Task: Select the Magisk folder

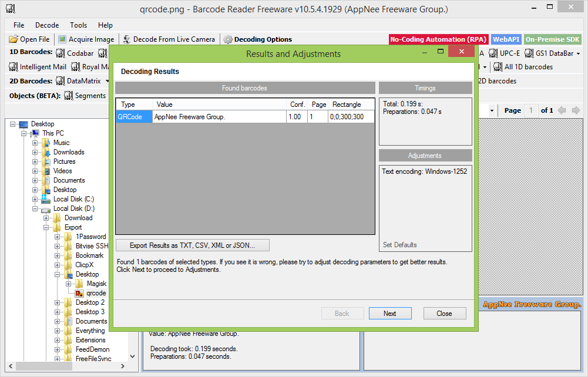Action: pos(96,284)
